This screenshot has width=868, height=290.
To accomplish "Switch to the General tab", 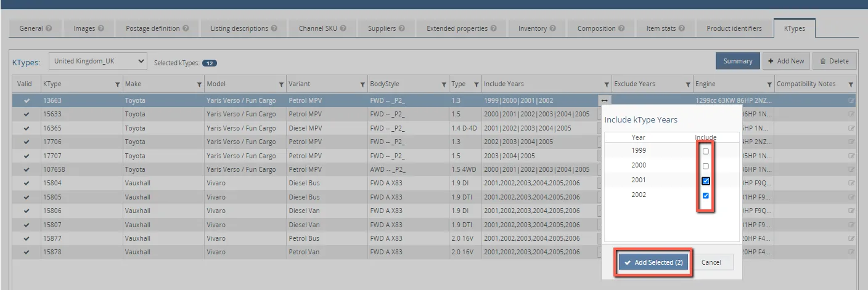I will pos(35,28).
